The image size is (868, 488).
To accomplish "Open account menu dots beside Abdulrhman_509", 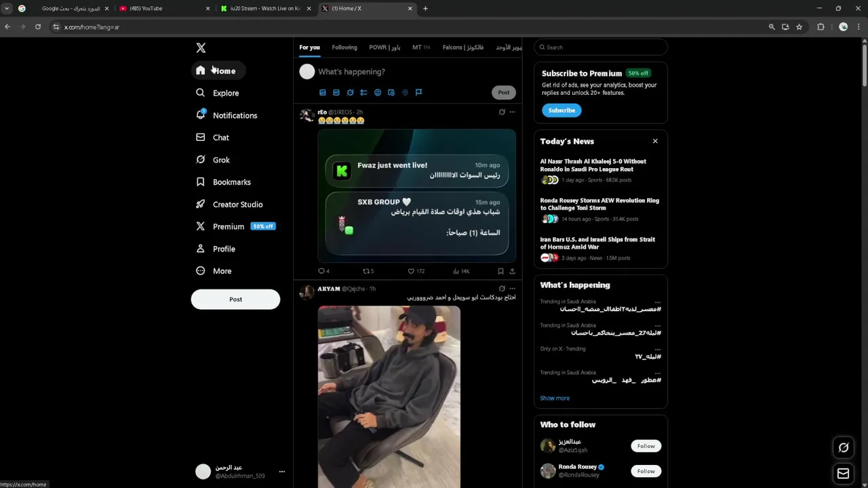I will 282,472.
